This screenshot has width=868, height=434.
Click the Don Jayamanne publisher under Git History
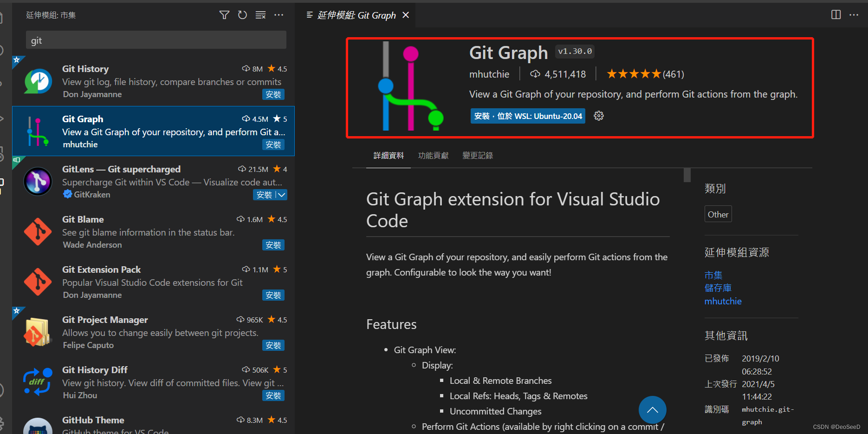(92, 94)
